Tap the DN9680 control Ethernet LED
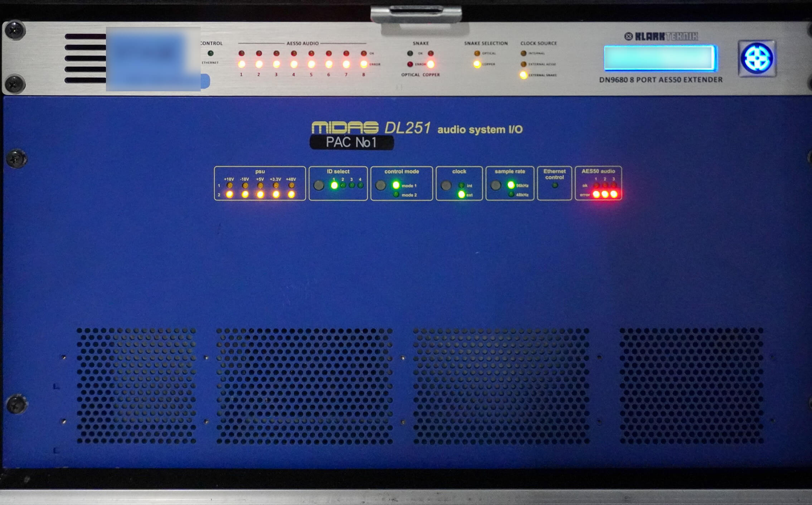 (210, 53)
